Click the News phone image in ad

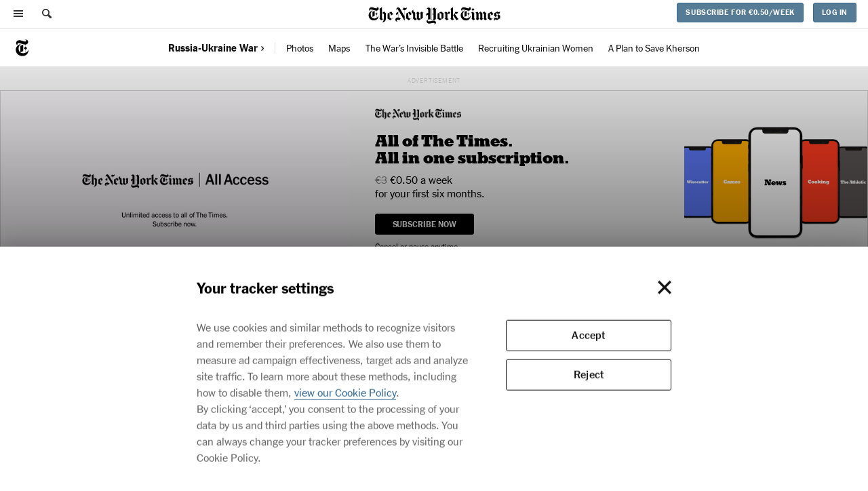775,182
